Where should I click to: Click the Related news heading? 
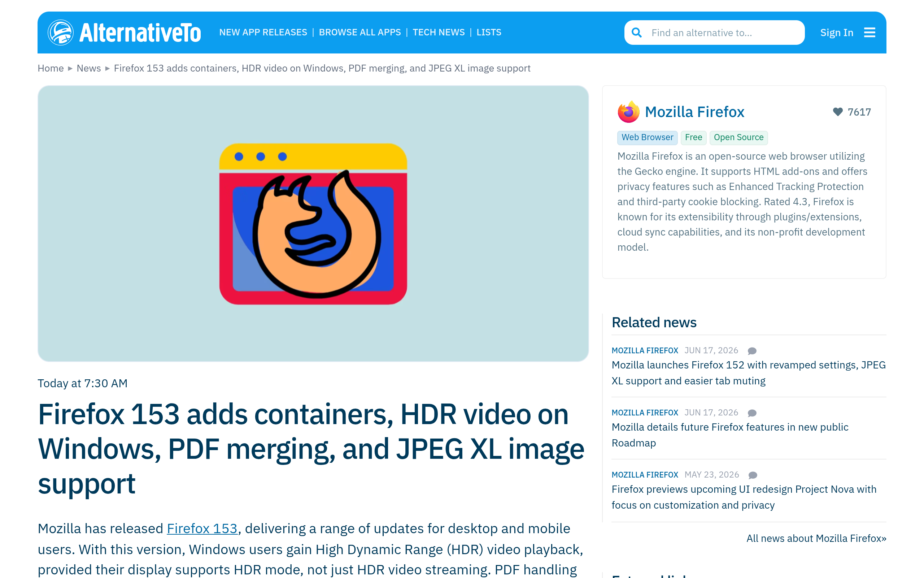tap(654, 322)
